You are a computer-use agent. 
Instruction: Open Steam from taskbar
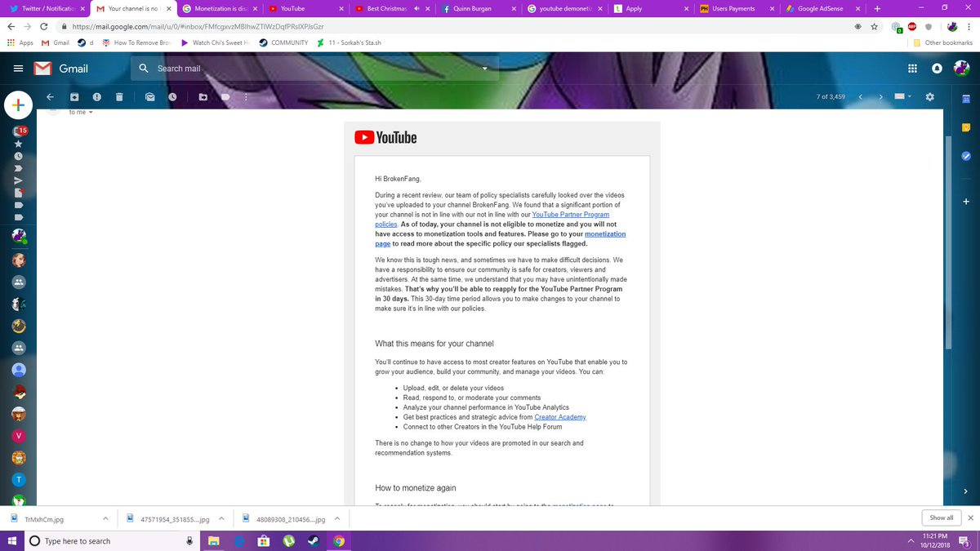314,540
